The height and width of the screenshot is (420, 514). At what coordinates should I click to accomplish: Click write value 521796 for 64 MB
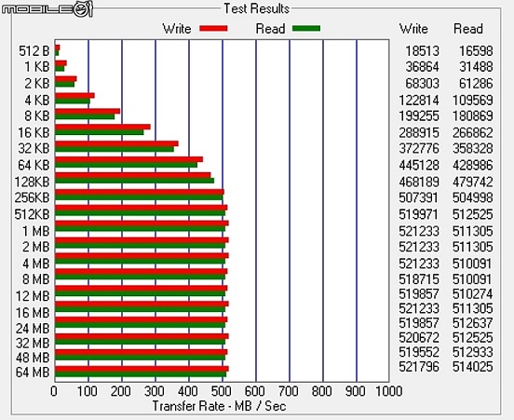click(x=419, y=367)
